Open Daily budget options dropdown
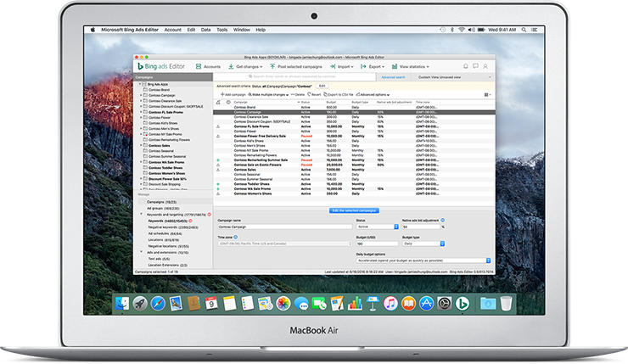The width and height of the screenshot is (628, 364). 423,260
